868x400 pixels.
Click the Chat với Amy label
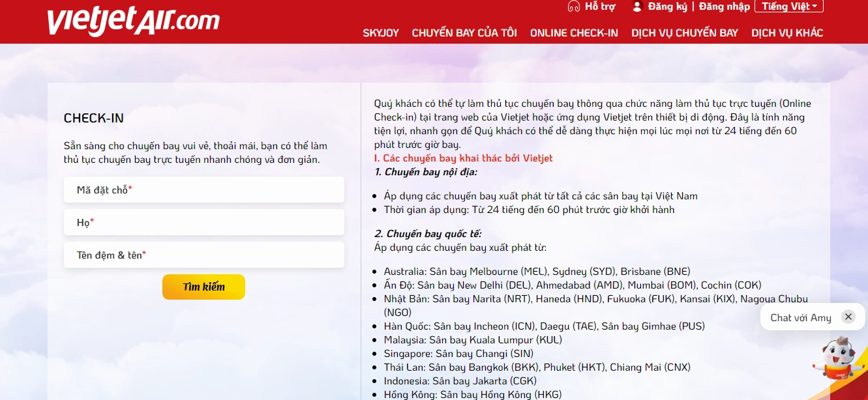click(x=801, y=317)
